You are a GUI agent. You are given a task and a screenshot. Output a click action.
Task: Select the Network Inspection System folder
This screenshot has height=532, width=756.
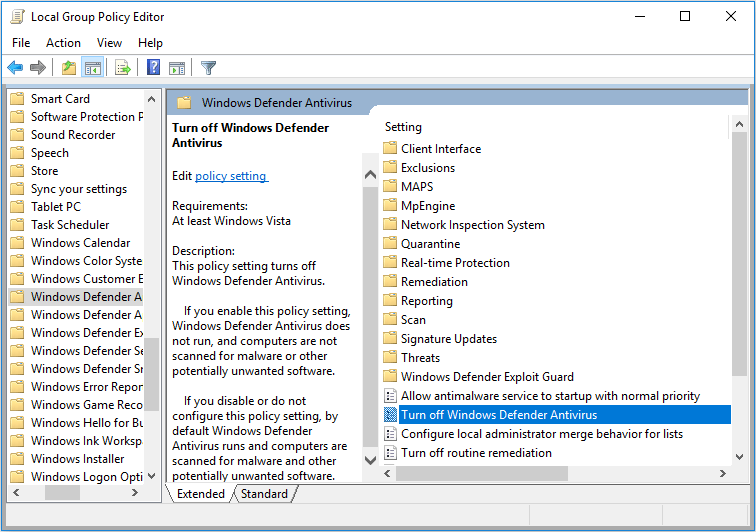472,225
